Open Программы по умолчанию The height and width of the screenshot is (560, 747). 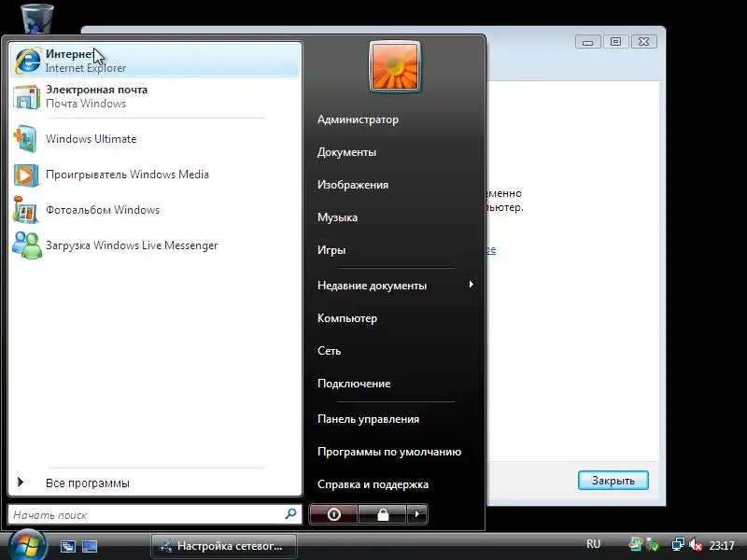pos(389,452)
